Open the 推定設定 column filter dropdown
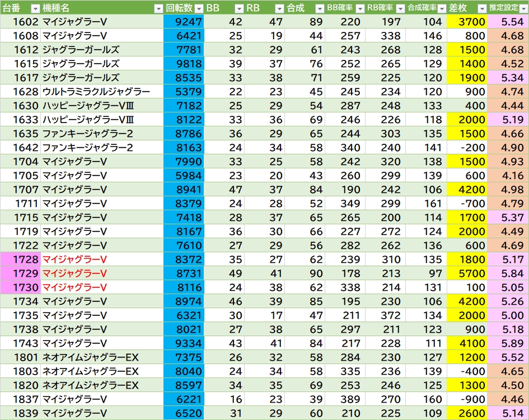This screenshot has width=529, height=420. click(x=522, y=8)
